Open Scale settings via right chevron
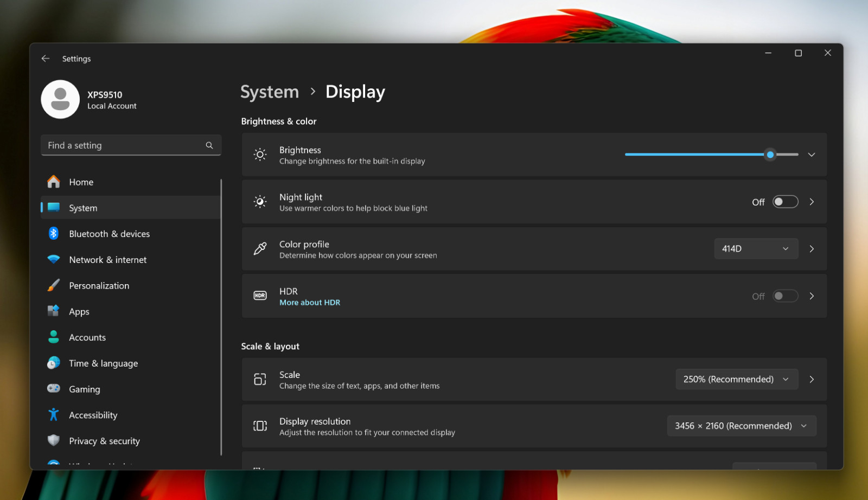 pos(812,380)
